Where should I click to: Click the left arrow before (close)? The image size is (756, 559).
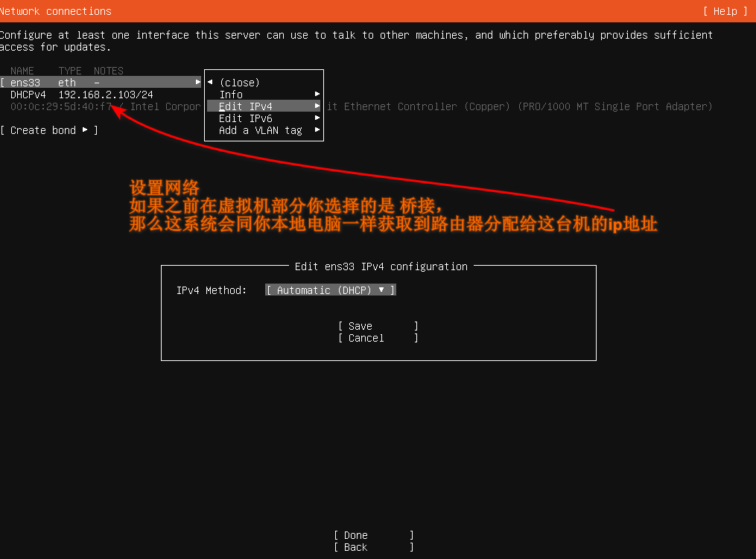point(210,83)
